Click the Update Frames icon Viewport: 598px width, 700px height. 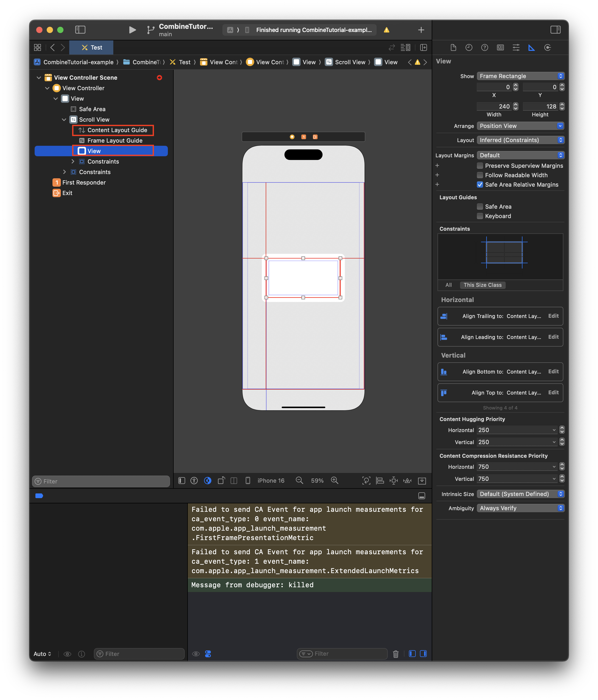click(366, 480)
